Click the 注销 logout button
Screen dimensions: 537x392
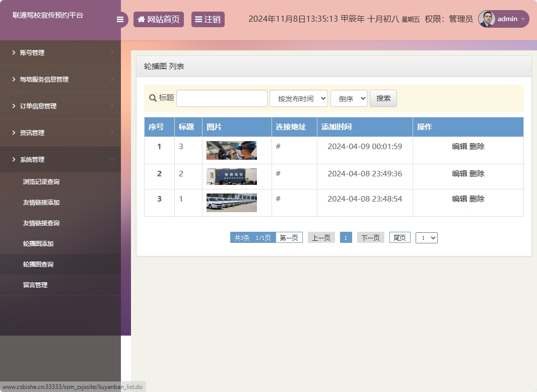coord(208,20)
